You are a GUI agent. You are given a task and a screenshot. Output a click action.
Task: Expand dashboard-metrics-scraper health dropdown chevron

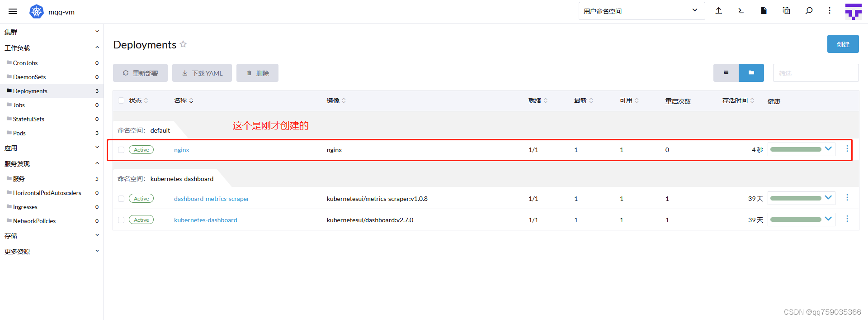point(828,198)
